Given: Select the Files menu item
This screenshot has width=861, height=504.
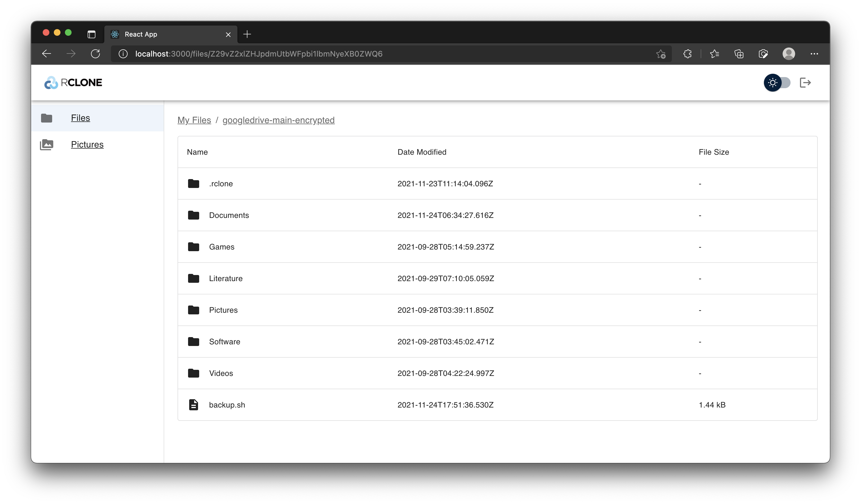Looking at the screenshot, I should (x=80, y=118).
